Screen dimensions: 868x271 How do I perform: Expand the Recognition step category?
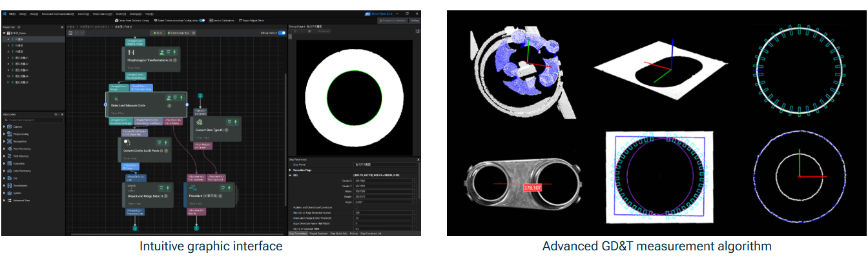[x=4, y=141]
